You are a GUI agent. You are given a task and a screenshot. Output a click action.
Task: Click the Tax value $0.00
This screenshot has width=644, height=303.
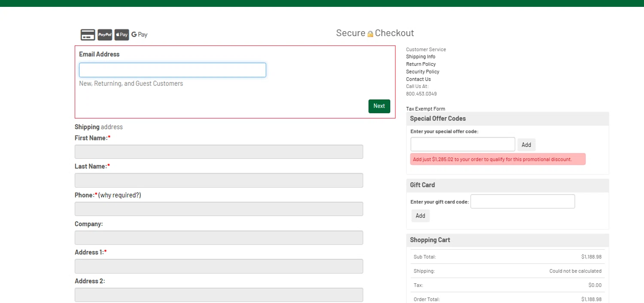(x=595, y=285)
